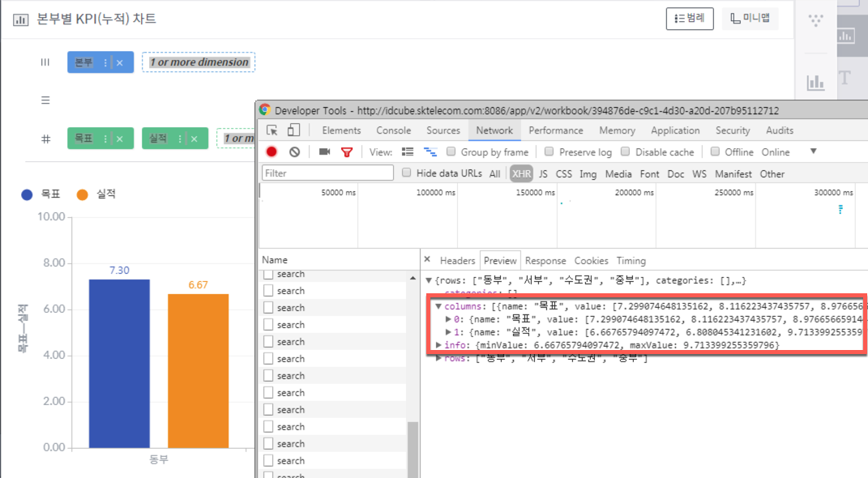Toggle the device toolbar icon

pos(293,130)
